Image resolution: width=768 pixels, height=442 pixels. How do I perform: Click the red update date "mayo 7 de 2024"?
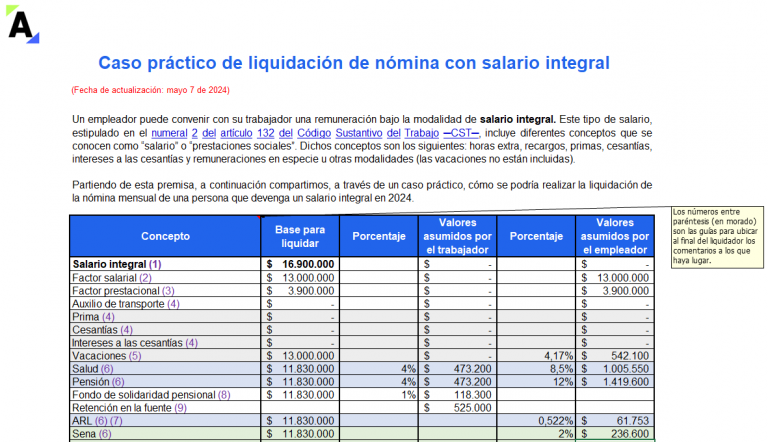198,90
